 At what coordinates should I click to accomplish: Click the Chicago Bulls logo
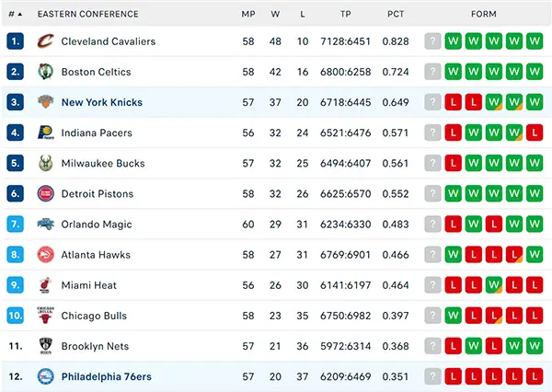point(46,315)
